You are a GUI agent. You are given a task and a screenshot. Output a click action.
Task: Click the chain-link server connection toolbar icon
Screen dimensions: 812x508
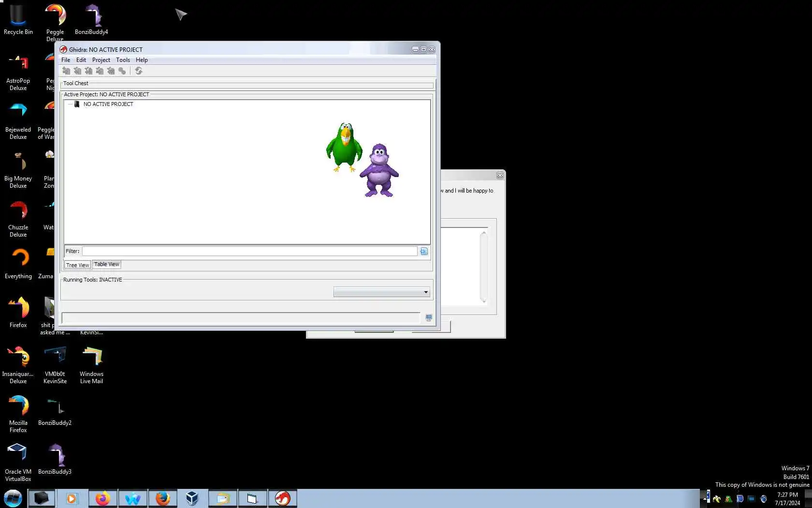122,71
